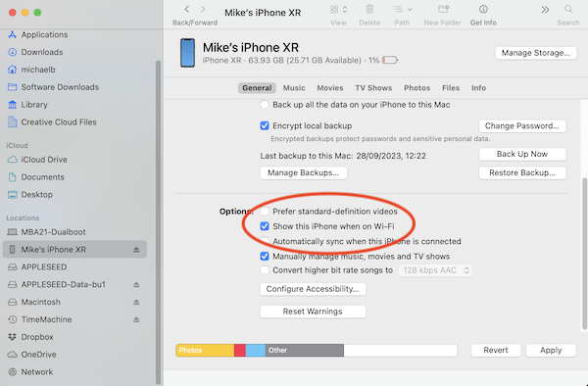Create a New Folder from toolbar
588x386 pixels.
443,10
